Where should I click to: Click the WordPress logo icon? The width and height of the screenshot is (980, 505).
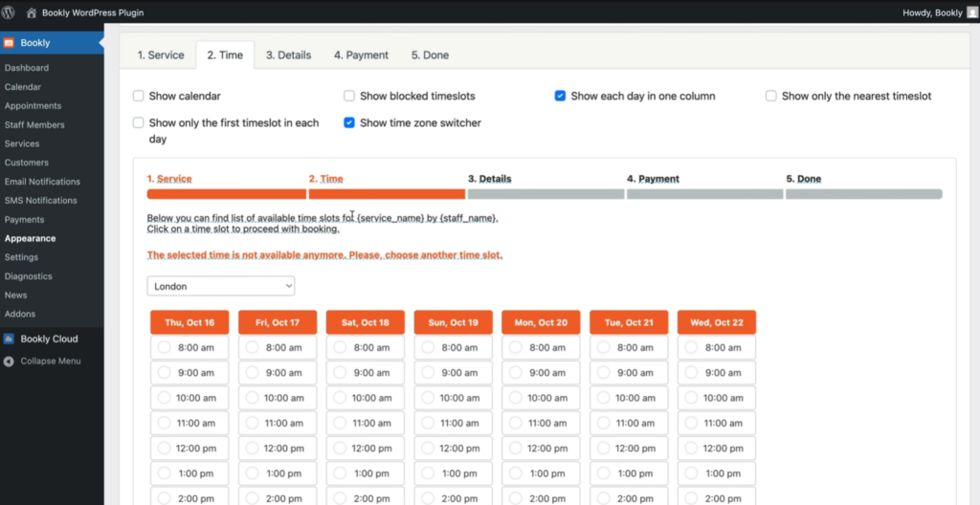click(8, 12)
